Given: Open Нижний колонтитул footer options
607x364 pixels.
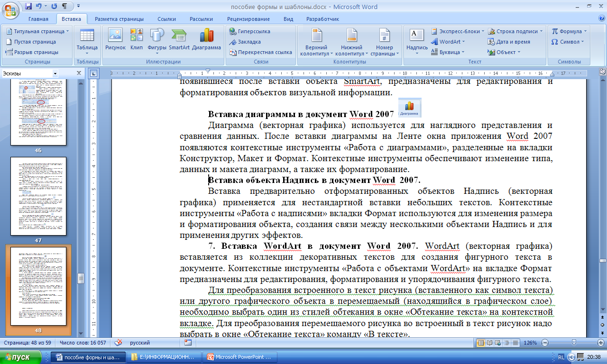Looking at the screenshot, I should (352, 42).
